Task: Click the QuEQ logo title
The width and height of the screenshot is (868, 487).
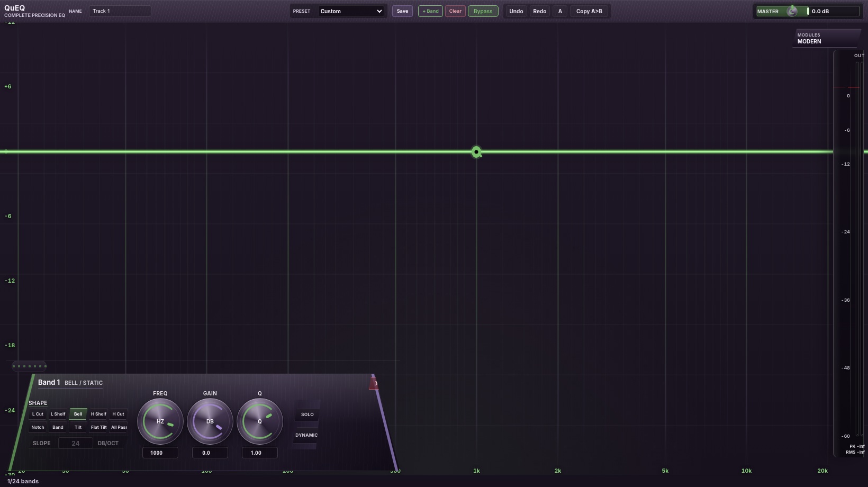Action: click(15, 8)
